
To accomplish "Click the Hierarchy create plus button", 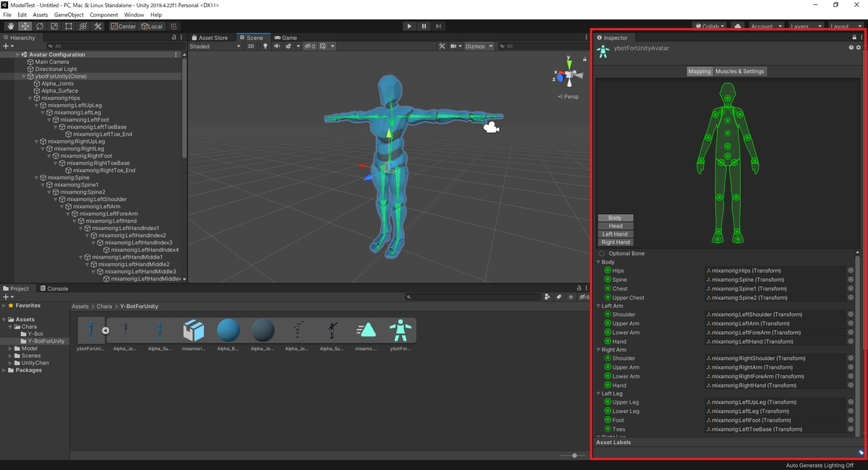I will click(x=8, y=46).
